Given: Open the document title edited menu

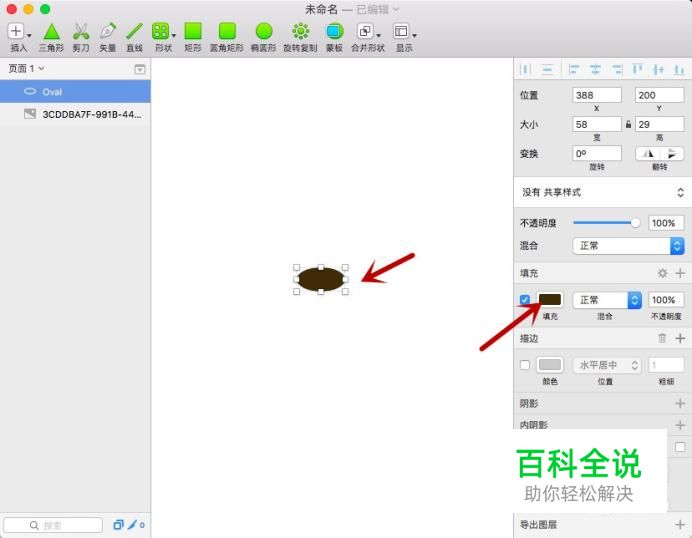Looking at the screenshot, I should [x=378, y=9].
